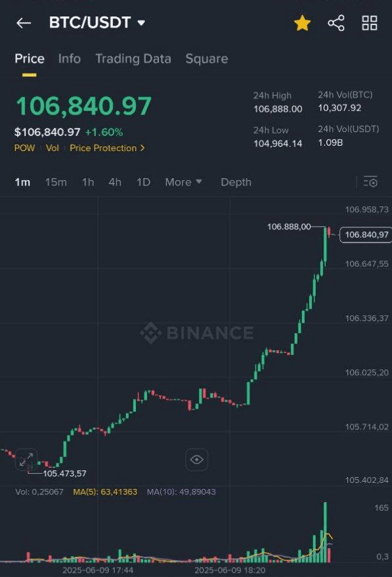The width and height of the screenshot is (392, 577).
Task: Open Price Protection chevron link
Action: [x=107, y=148]
